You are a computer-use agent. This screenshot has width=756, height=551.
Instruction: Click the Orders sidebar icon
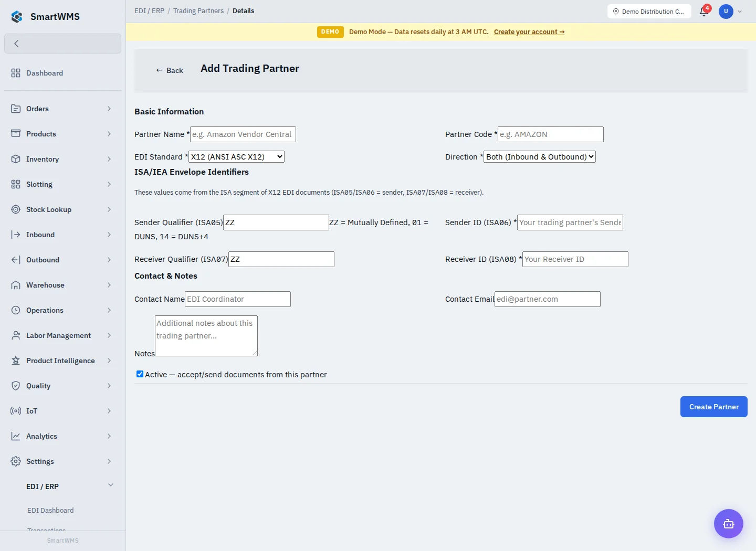[x=16, y=109]
